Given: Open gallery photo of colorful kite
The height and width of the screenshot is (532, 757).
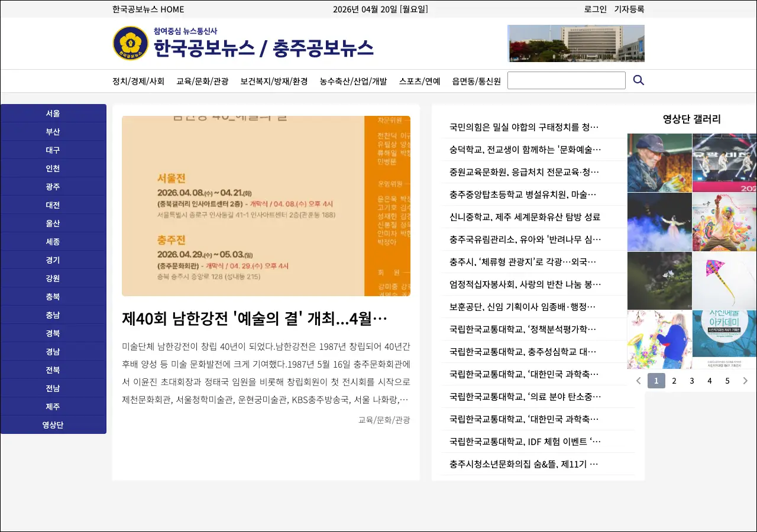Looking at the screenshot, I should tap(724, 281).
